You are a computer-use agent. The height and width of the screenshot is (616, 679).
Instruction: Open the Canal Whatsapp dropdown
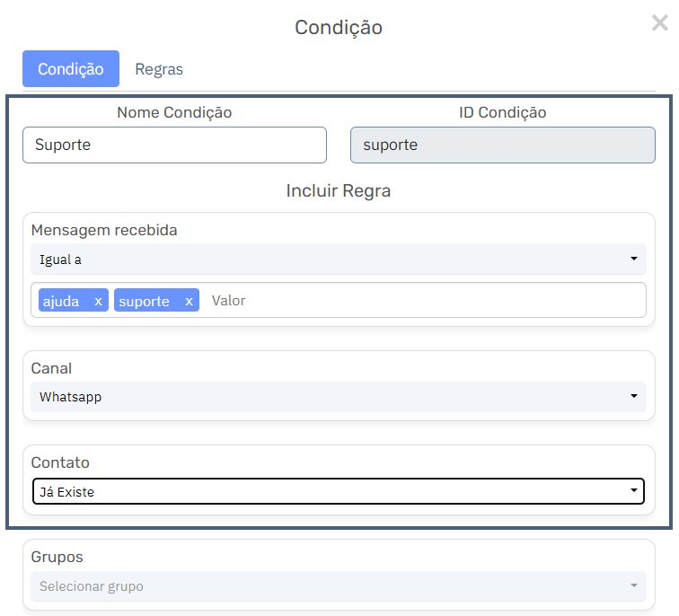pyautogui.click(x=339, y=397)
